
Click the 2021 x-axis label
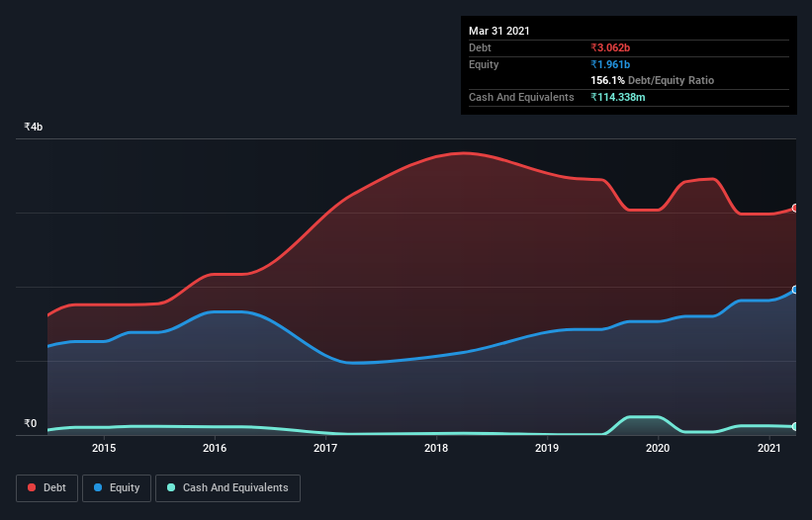coord(769,448)
